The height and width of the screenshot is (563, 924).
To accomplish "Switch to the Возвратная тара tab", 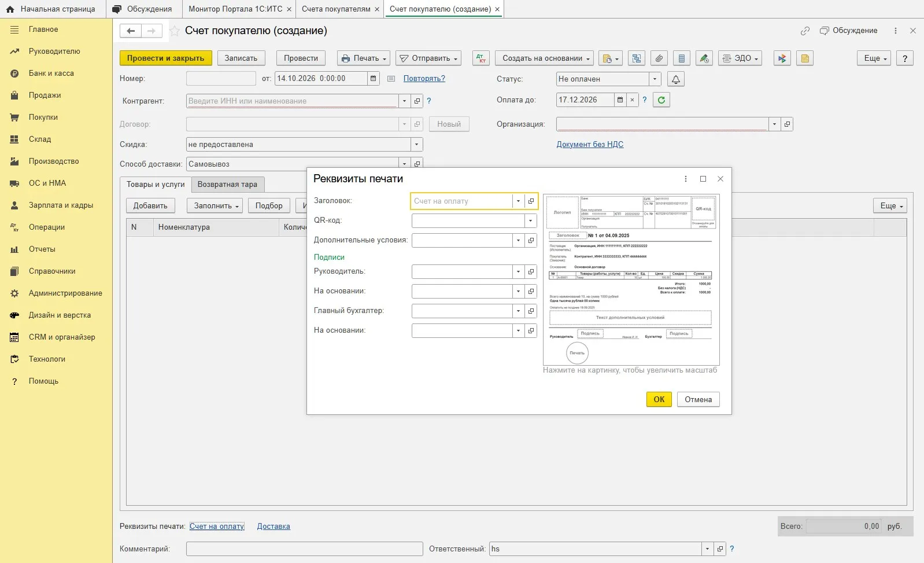I will [x=227, y=185].
